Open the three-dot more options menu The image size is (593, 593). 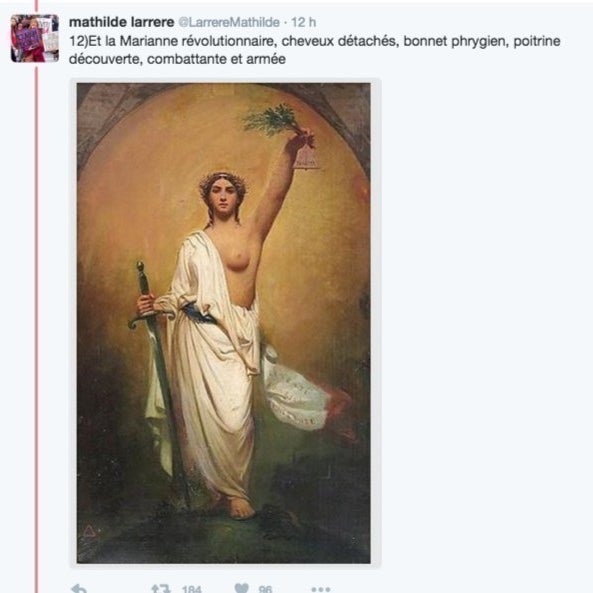tap(321, 589)
